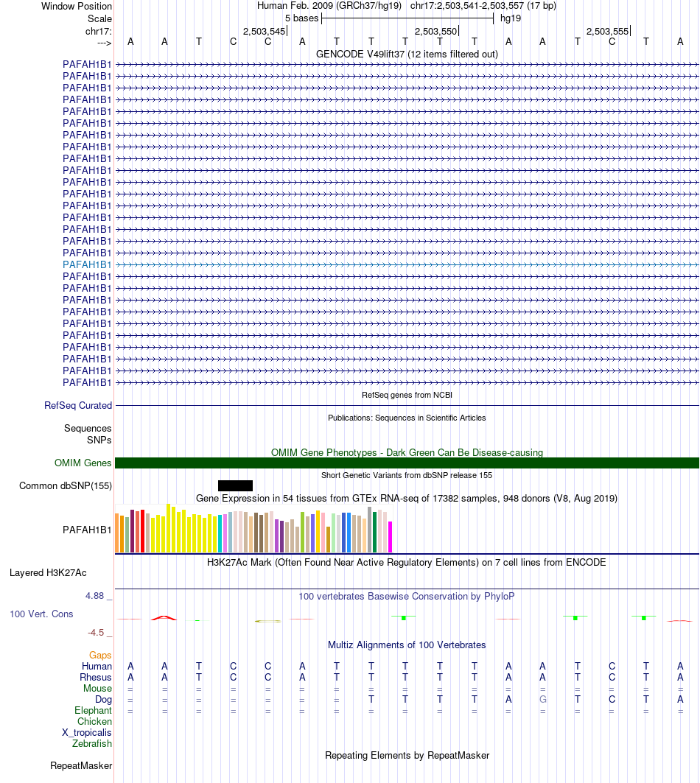The width and height of the screenshot is (700, 783).
Task: Click the dark green OMIM gene bar
Action: coord(407,463)
